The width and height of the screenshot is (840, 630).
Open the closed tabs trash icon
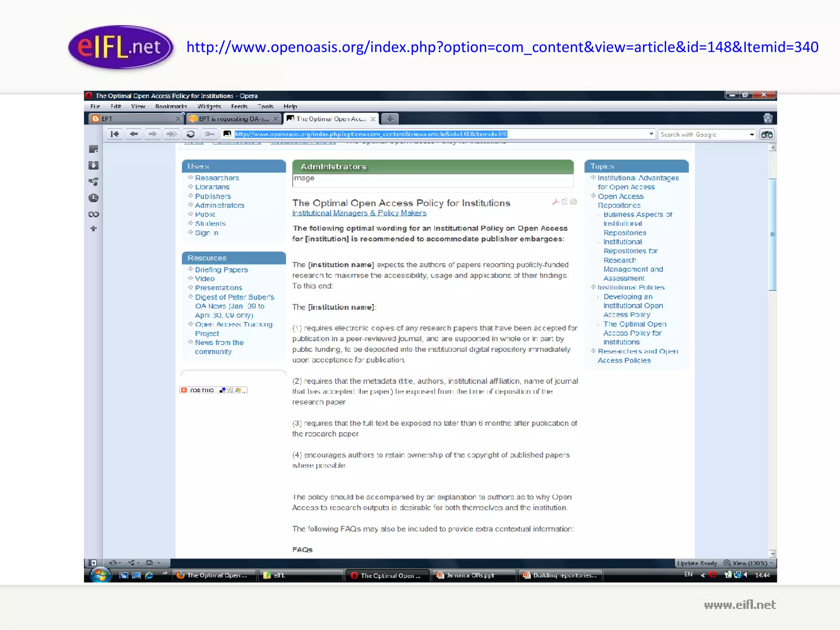pyautogui.click(x=768, y=119)
